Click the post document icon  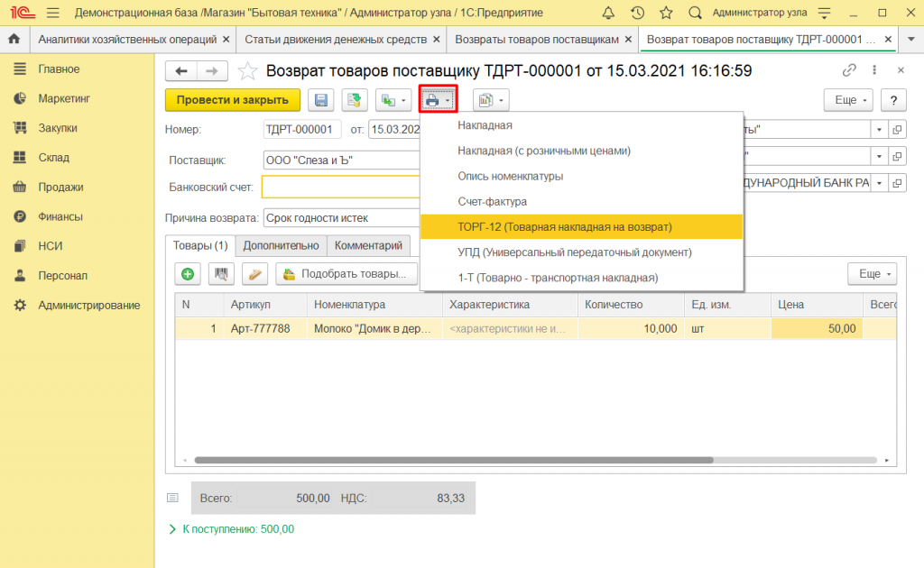coord(355,100)
